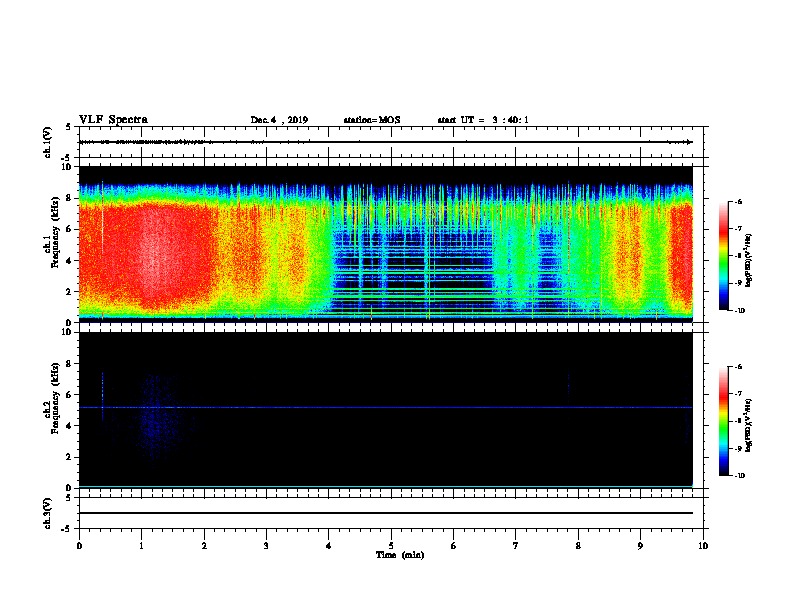Click the -10 label on ch.2 color bar

coord(739,476)
